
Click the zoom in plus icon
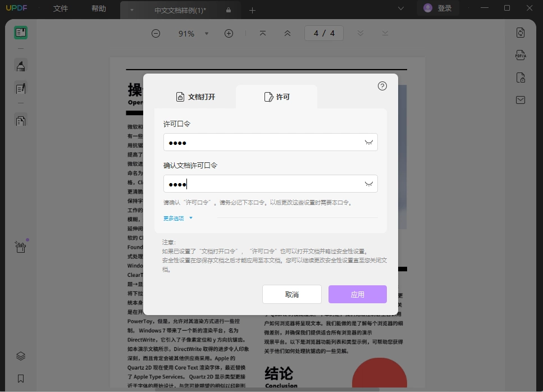click(x=229, y=34)
